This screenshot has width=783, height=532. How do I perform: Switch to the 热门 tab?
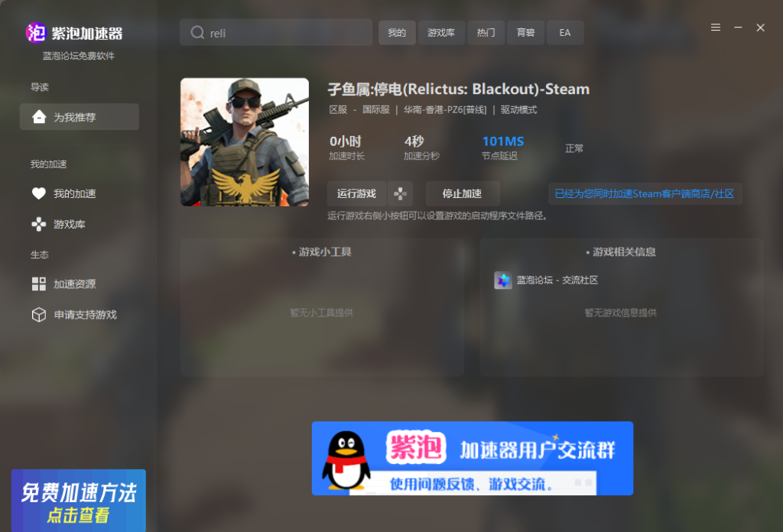tap(486, 33)
